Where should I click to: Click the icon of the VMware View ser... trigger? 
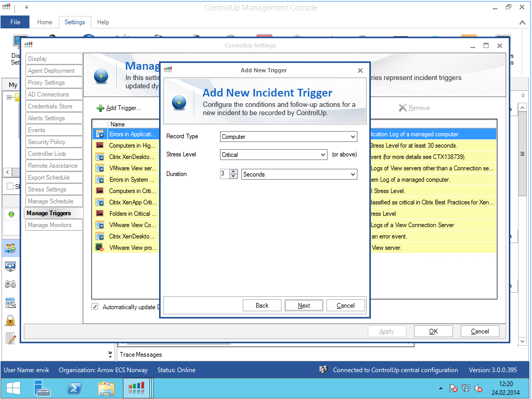coord(99,168)
